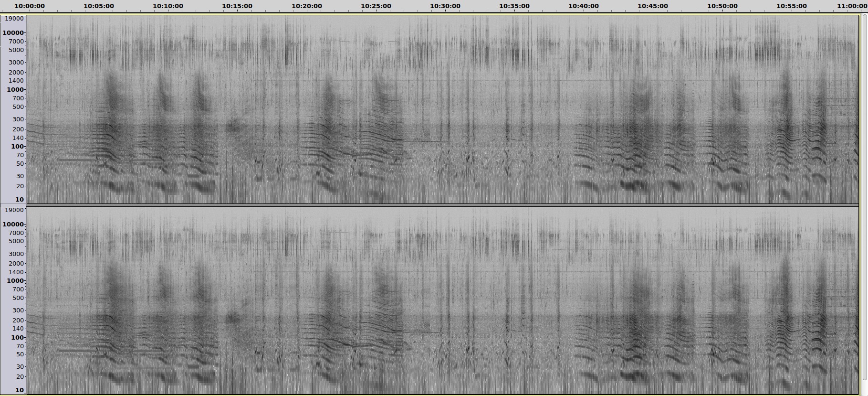Click the 10:20:00 timeline marker
Image resolution: width=868 pixels, height=396 pixels.
click(x=307, y=6)
